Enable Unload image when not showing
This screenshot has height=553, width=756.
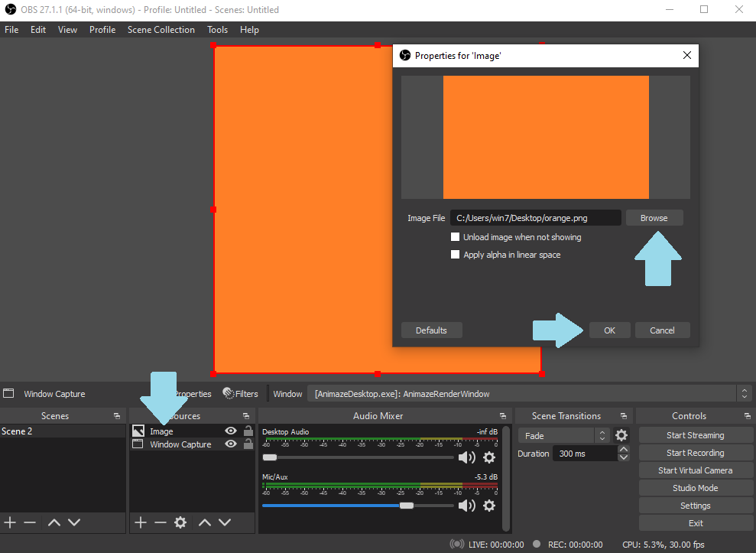click(455, 237)
